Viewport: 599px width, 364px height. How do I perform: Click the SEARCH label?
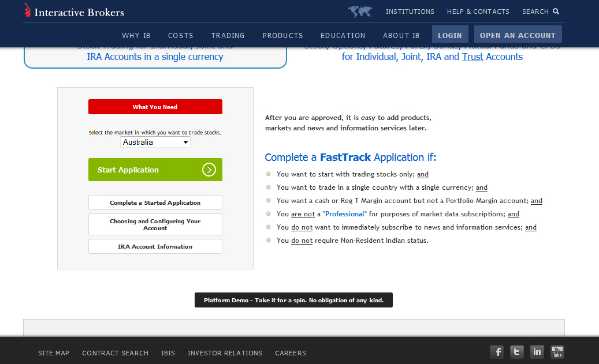coord(535,12)
